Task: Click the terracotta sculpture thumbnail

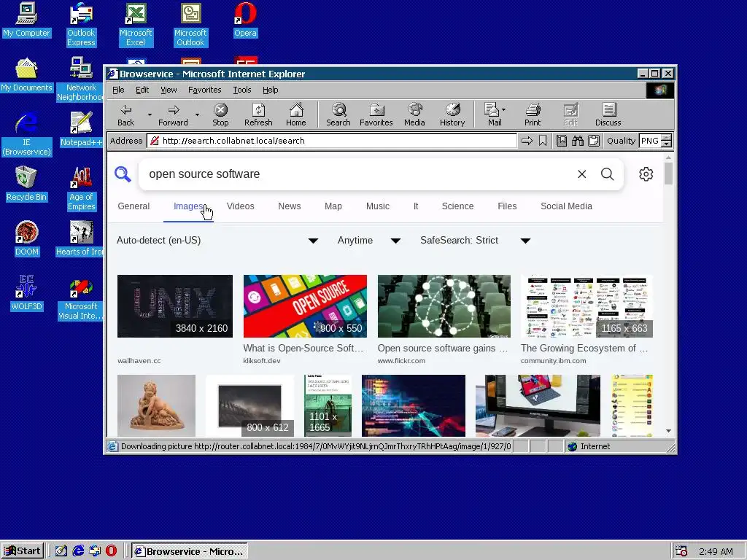Action: (x=156, y=405)
